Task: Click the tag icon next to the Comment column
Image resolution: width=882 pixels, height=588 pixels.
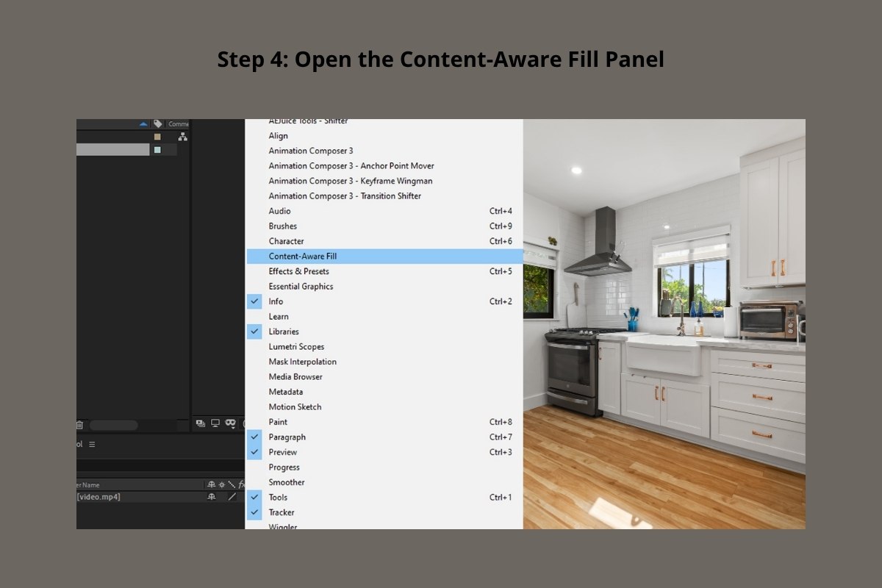Action: pyautogui.click(x=158, y=123)
